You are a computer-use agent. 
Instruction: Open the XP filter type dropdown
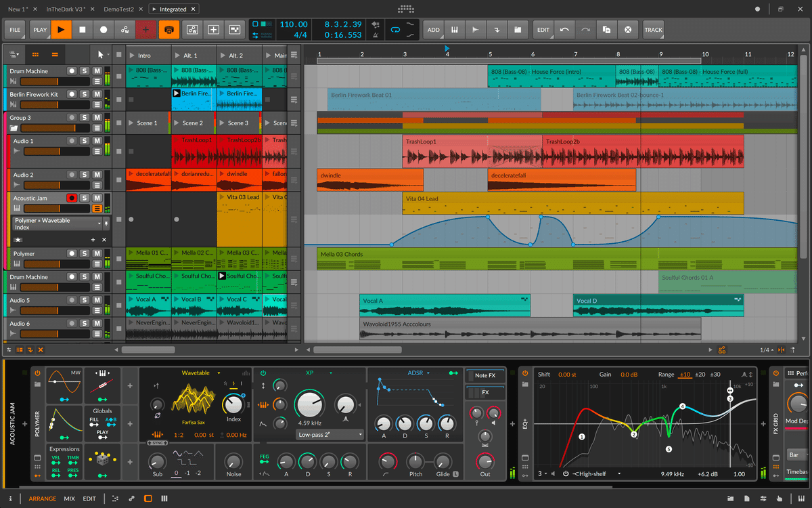click(319, 373)
